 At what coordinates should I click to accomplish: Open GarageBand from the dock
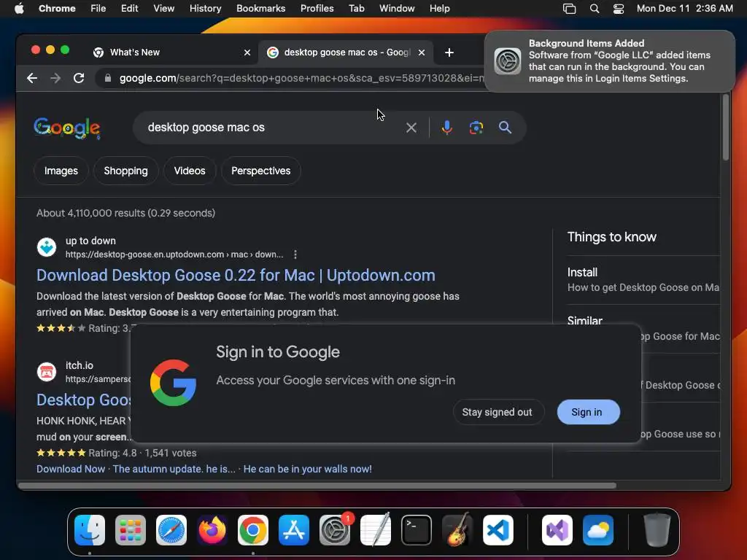457,530
